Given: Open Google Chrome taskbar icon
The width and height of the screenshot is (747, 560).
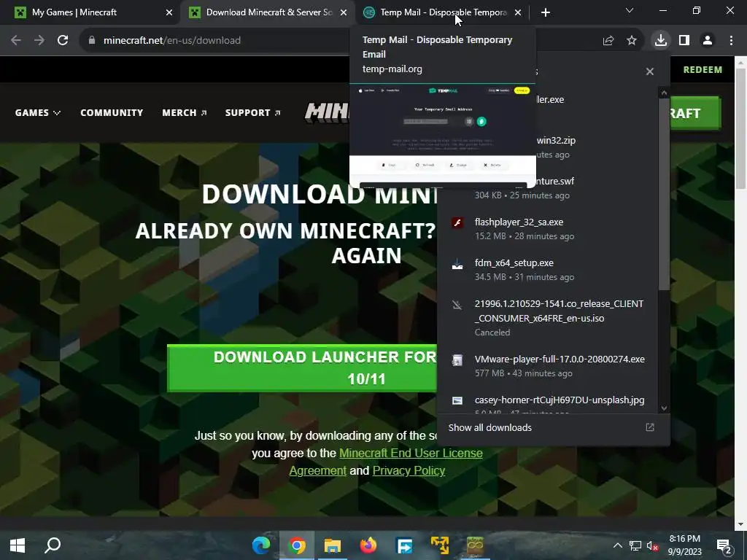Looking at the screenshot, I should (x=297, y=545).
